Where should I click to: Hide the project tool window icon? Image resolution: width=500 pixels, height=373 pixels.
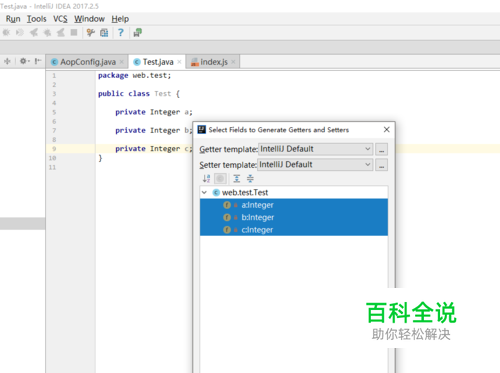[x=38, y=61]
